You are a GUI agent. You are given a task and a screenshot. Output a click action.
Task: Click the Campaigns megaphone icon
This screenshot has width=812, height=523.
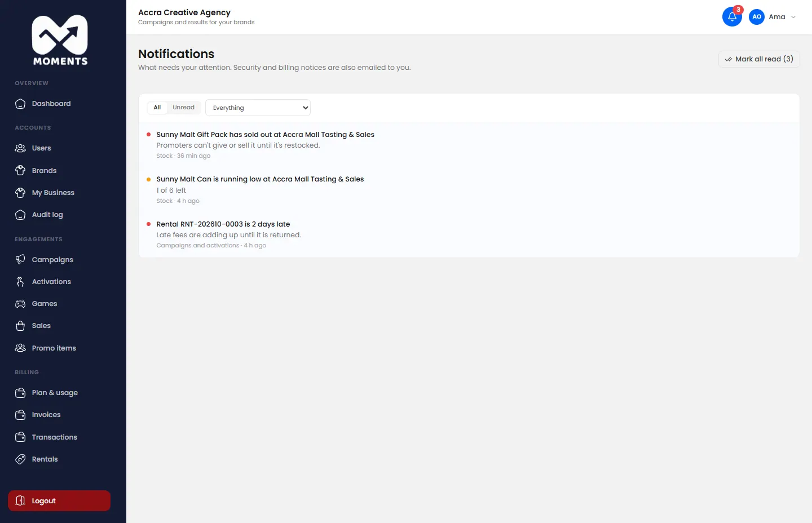coord(20,259)
